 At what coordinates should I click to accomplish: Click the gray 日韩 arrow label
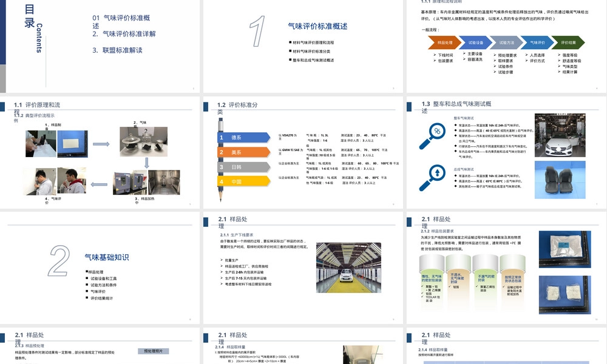[244, 167]
